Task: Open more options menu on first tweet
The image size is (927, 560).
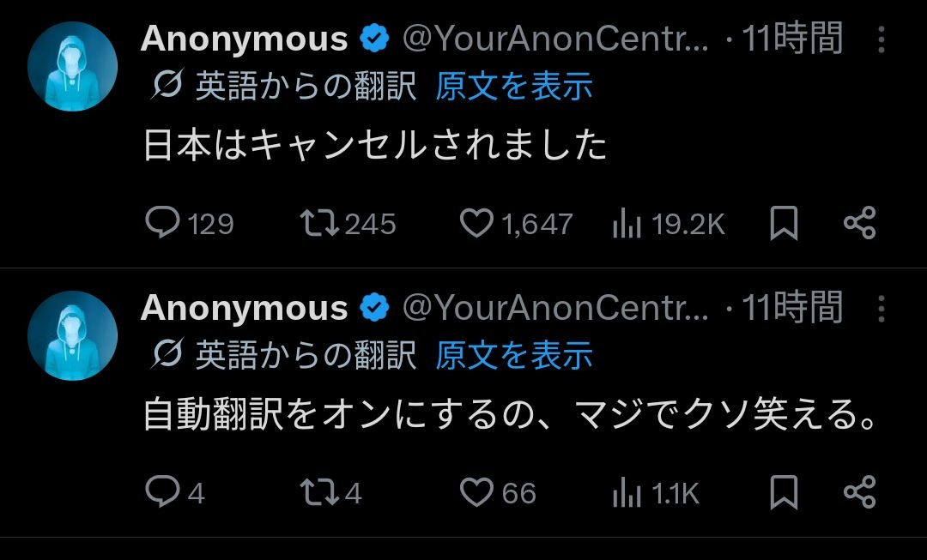Action: pyautogui.click(x=881, y=39)
